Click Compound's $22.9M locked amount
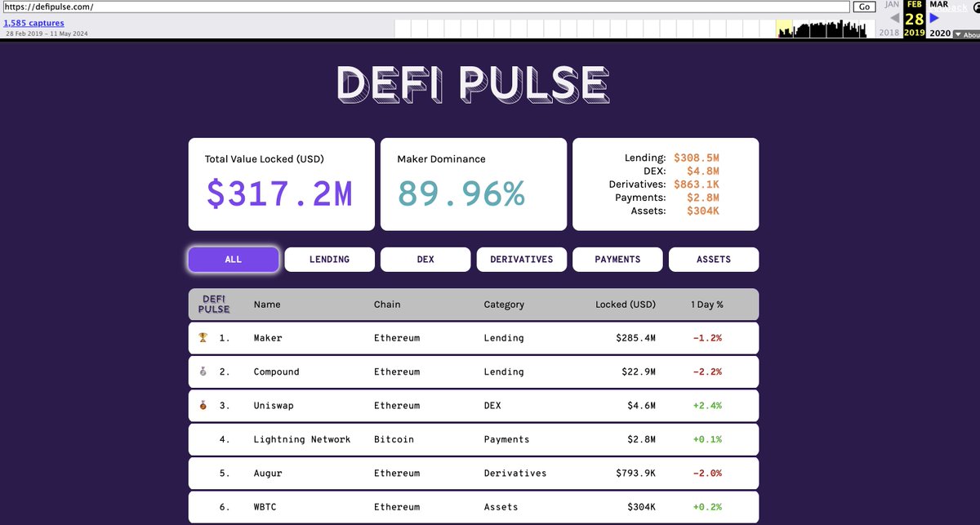Screen dimensions: 980x525 coord(639,372)
